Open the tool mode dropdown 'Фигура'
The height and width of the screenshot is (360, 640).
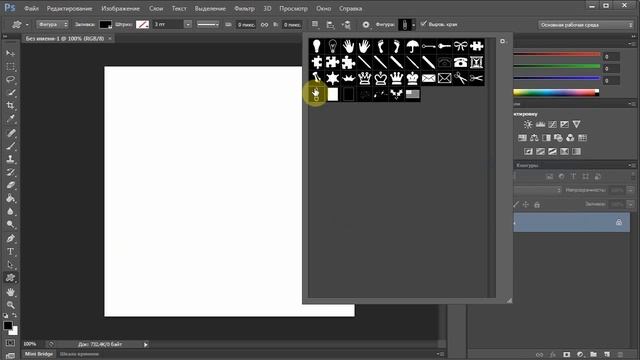pyautogui.click(x=52, y=24)
